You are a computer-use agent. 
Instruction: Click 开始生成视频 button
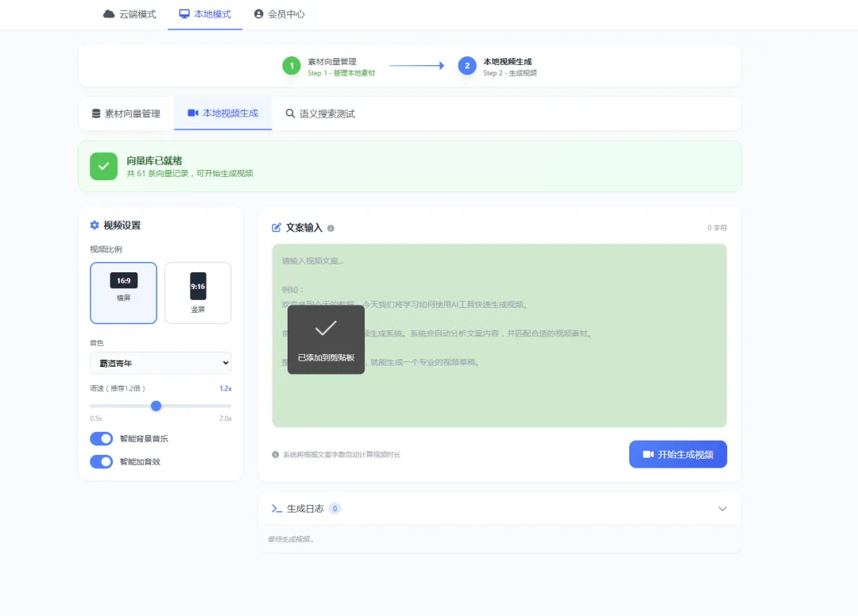coord(678,454)
